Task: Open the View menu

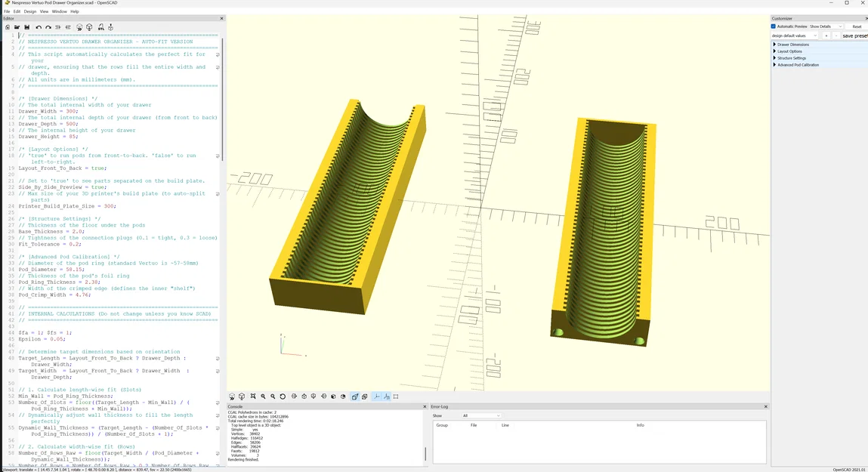Action: (44, 11)
